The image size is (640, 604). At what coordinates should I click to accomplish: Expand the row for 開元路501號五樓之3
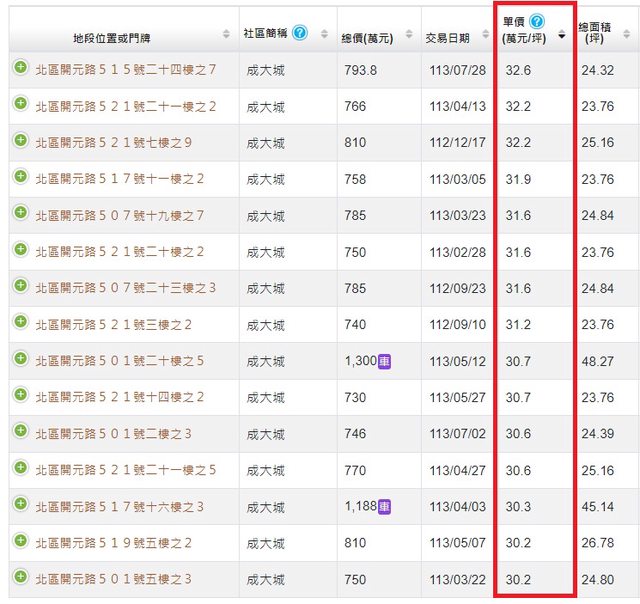(20, 577)
